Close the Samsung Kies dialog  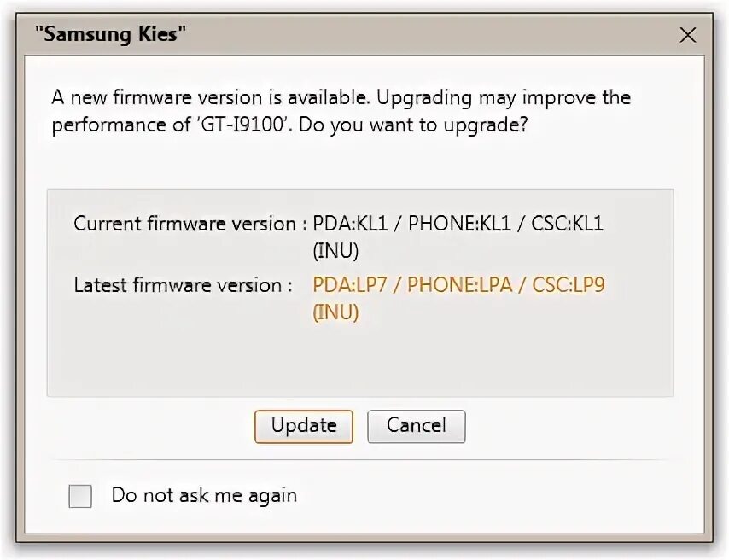tap(686, 35)
